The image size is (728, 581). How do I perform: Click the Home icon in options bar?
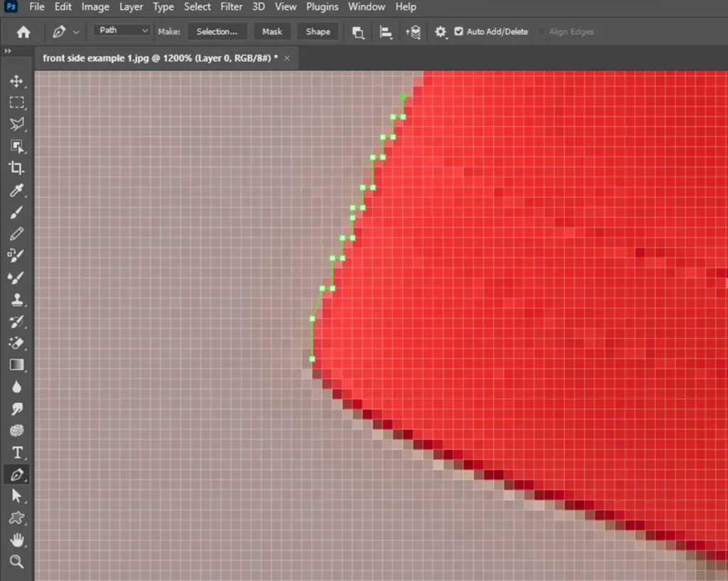pyautogui.click(x=23, y=31)
